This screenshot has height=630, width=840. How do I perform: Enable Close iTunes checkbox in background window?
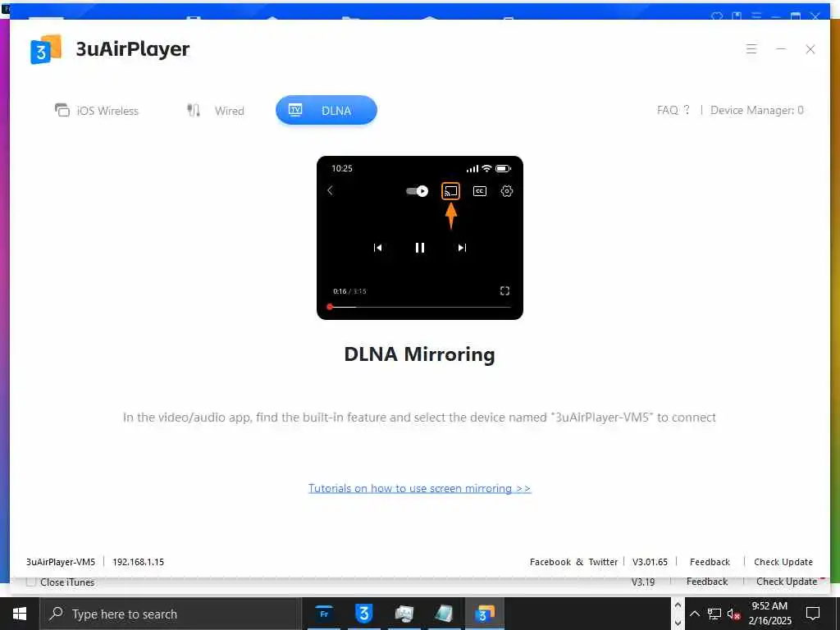[31, 582]
